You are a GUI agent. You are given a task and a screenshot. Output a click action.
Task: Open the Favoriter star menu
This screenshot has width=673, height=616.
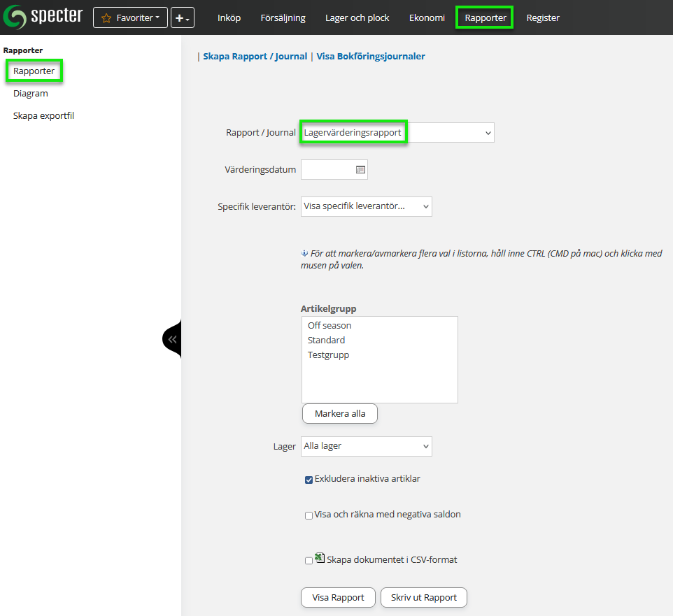pos(130,17)
